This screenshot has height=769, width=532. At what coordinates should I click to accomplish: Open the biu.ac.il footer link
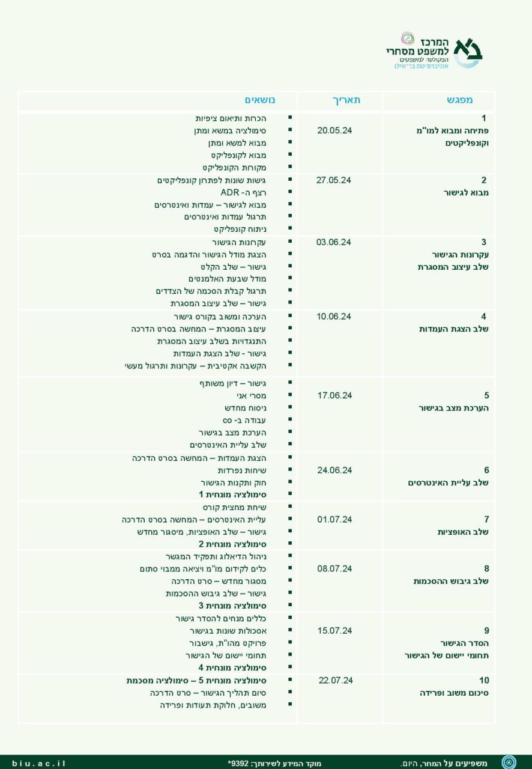[x=38, y=763]
